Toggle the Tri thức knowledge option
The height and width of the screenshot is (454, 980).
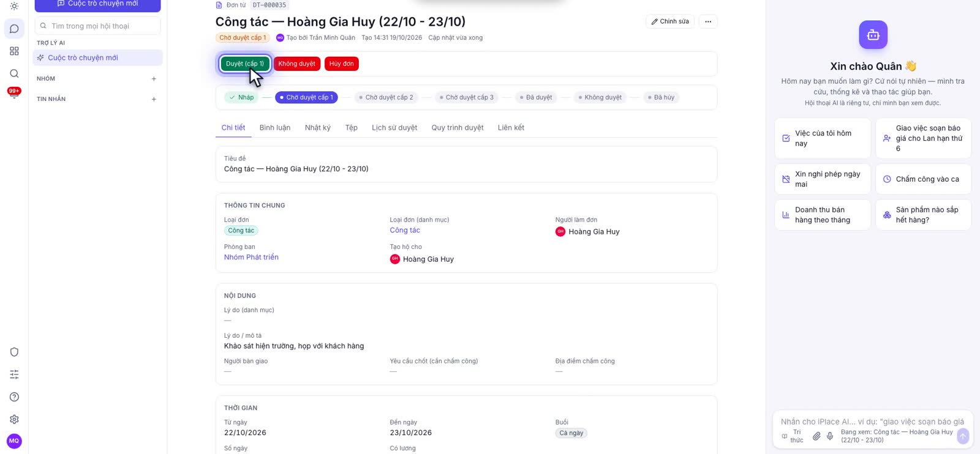[793, 436]
